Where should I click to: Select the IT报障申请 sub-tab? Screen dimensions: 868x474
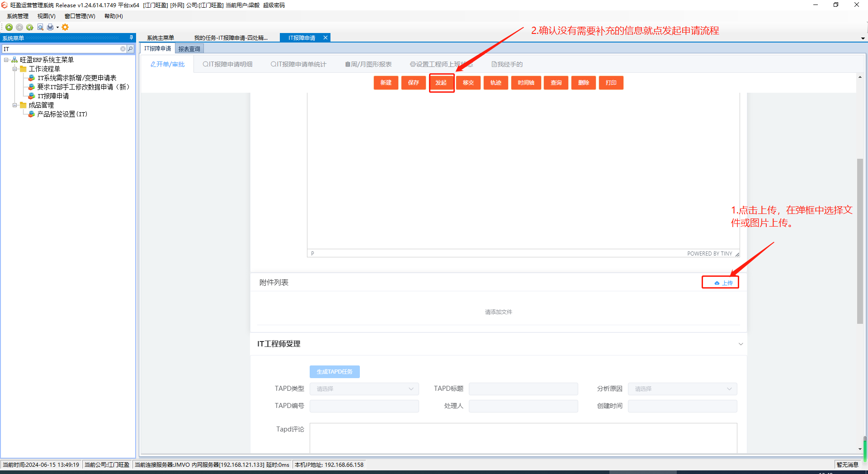coord(157,48)
